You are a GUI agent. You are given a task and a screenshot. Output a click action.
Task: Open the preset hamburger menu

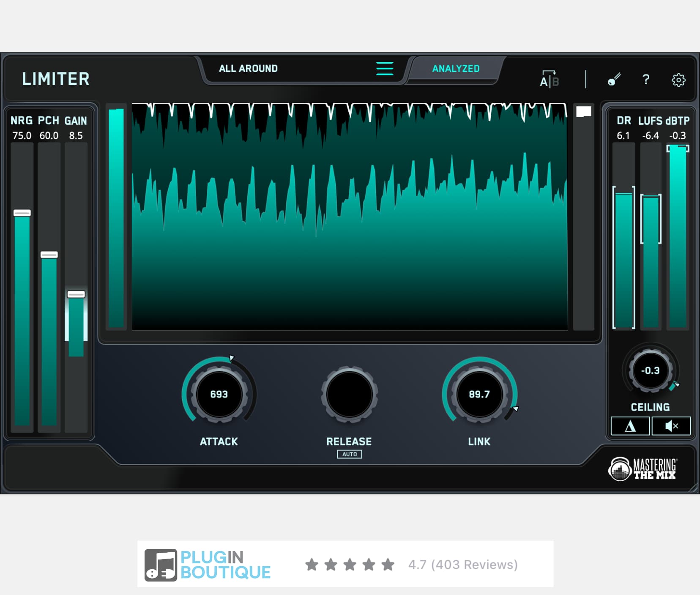(384, 69)
